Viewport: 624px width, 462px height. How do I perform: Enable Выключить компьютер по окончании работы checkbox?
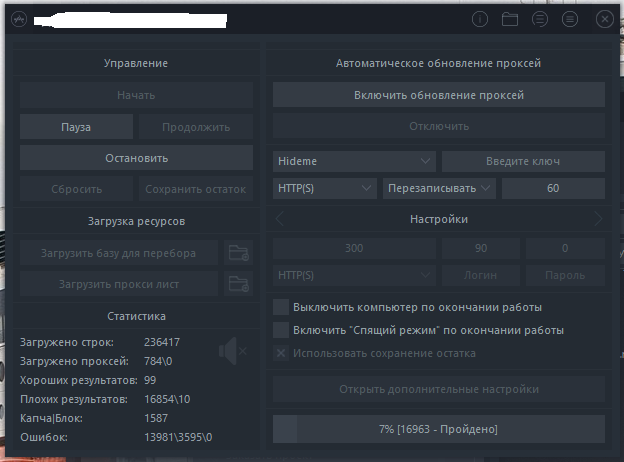tap(281, 306)
